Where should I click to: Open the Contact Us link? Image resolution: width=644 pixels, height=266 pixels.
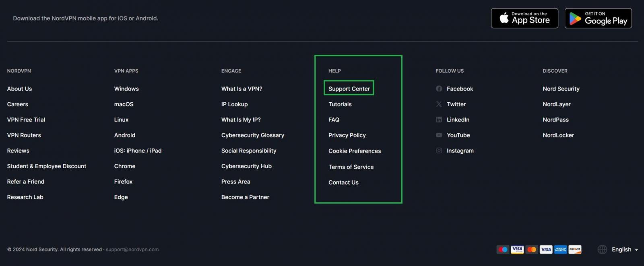point(343,182)
